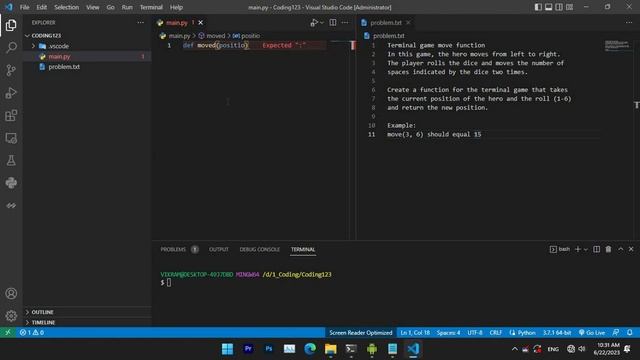Open errors and warnings status item
Screen dimensions: 640x360
[32, 333]
